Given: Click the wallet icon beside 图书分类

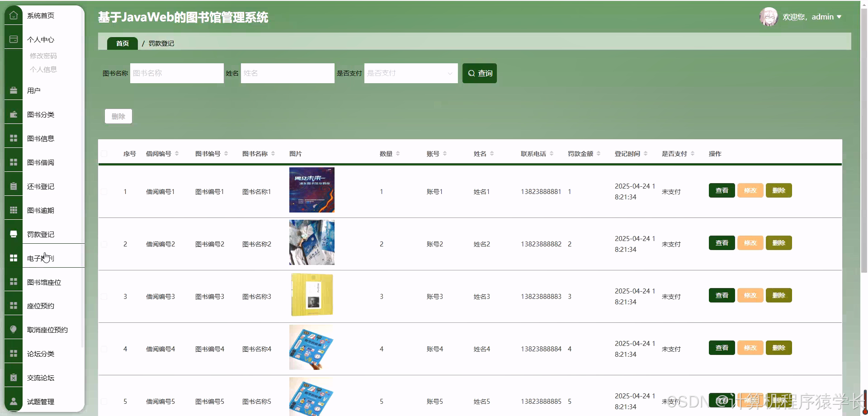Looking at the screenshot, I should tap(14, 114).
